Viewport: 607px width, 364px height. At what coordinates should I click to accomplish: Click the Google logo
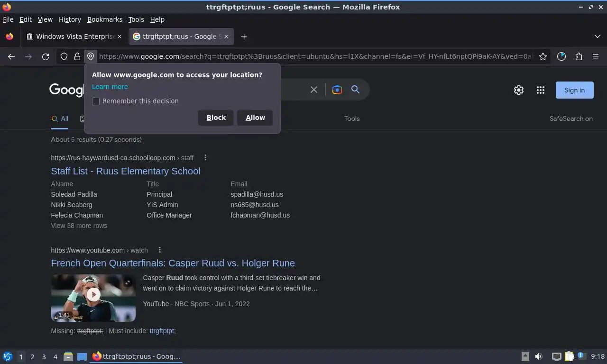(67, 90)
